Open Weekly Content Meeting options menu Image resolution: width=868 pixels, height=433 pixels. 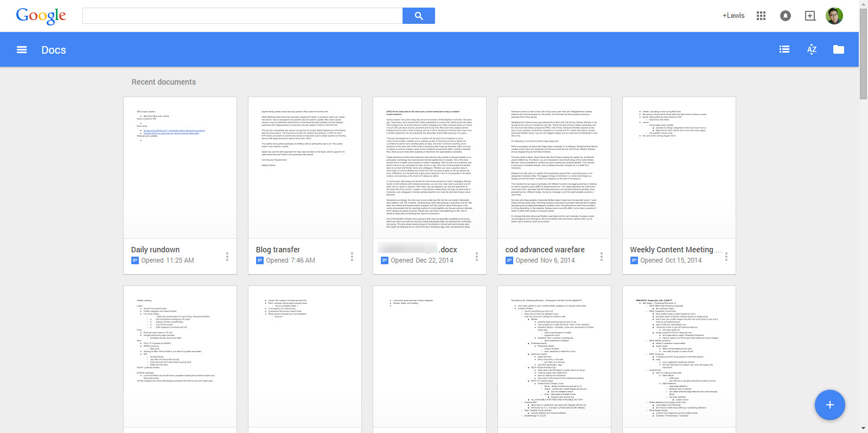(x=726, y=256)
